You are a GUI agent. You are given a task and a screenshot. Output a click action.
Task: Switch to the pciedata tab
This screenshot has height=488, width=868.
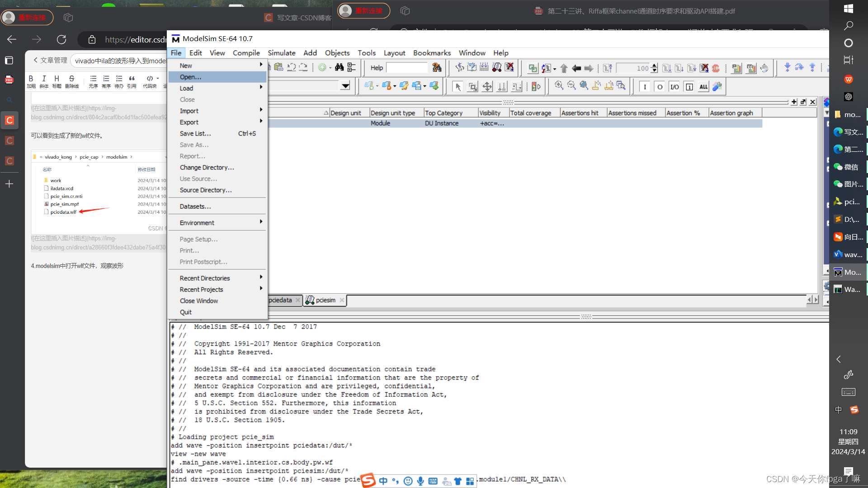(x=279, y=300)
